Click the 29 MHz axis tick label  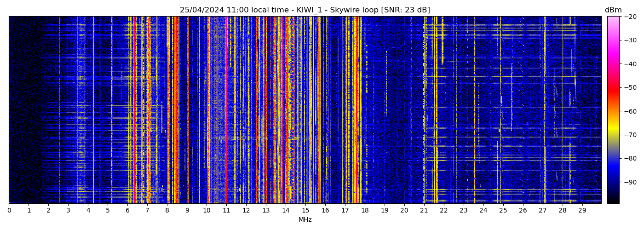coord(582,210)
